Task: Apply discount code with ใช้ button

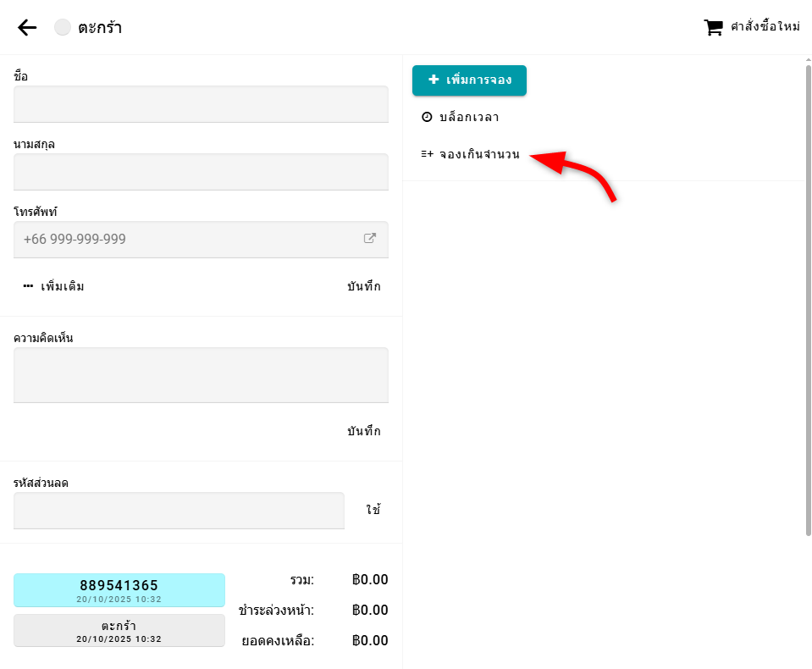Action: click(373, 510)
